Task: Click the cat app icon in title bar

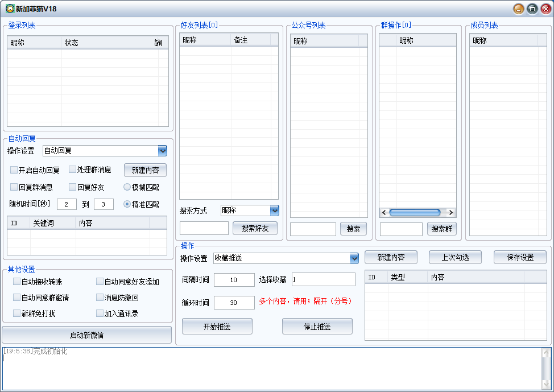Action: point(10,9)
